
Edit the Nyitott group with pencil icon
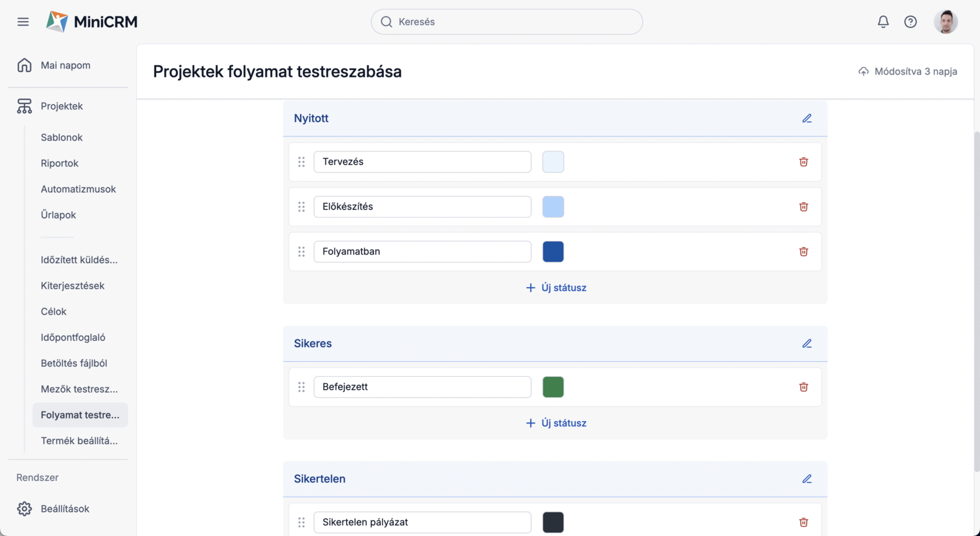806,118
